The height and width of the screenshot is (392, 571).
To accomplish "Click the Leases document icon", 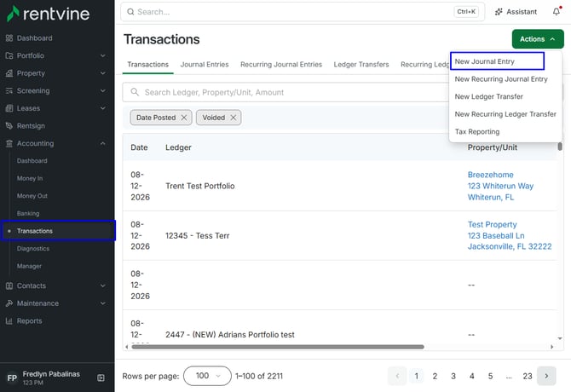I will coord(9,108).
